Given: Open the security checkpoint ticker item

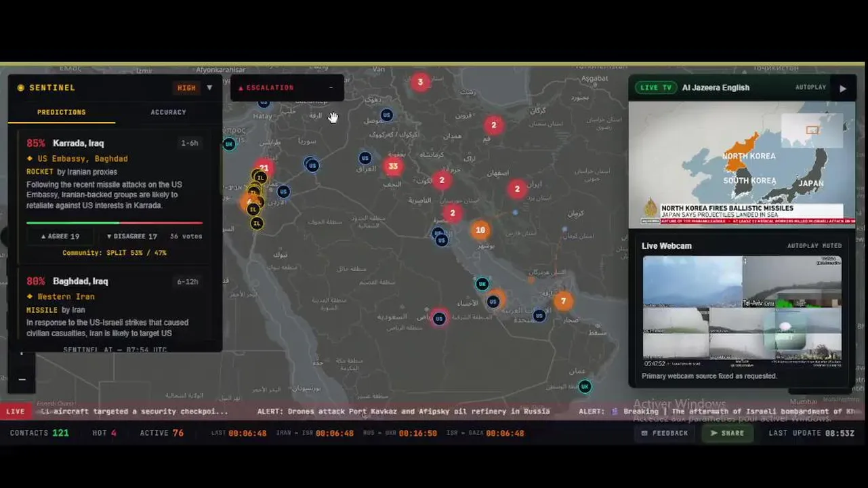Looking at the screenshot, I should [134, 411].
